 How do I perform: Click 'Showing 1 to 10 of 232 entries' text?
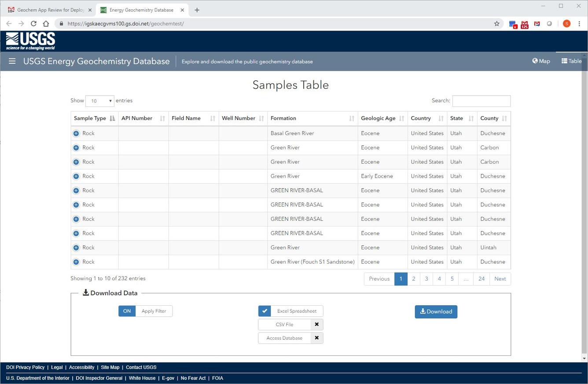(x=108, y=278)
